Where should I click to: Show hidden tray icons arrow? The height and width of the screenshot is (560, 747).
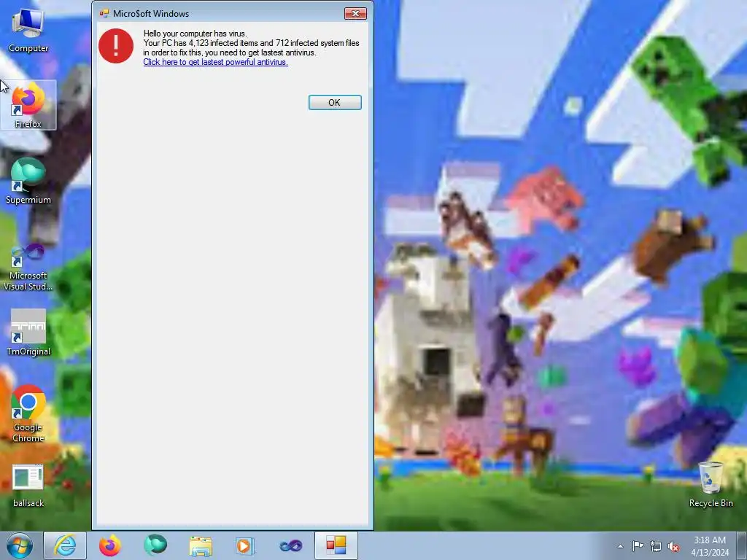point(620,546)
